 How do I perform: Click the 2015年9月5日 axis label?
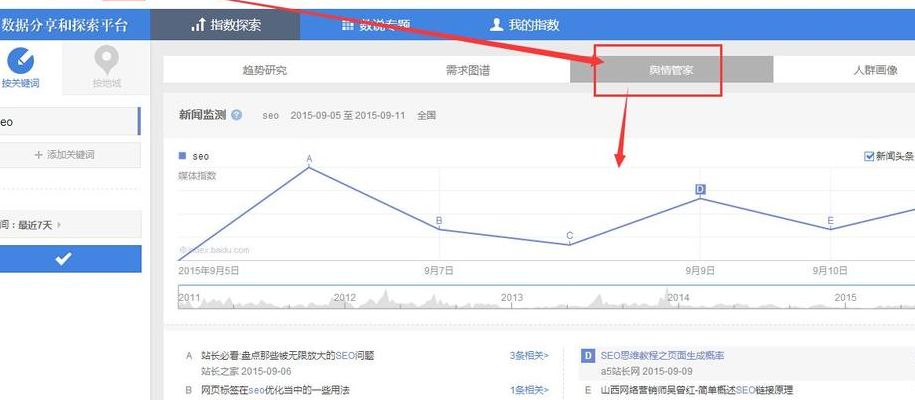pos(208,270)
